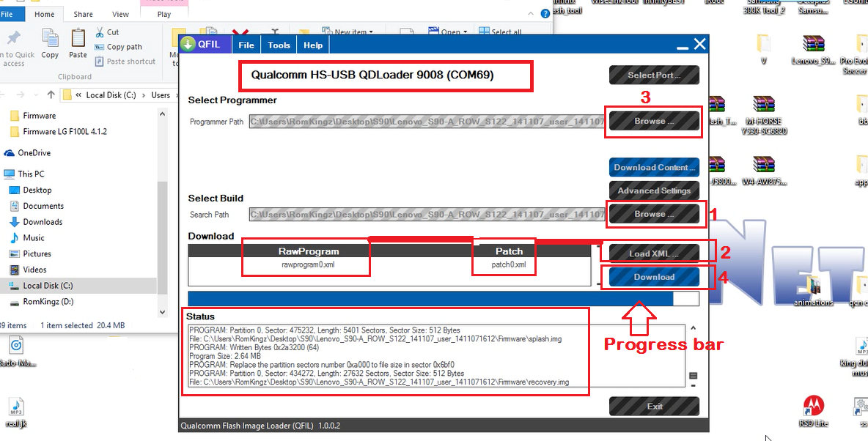Click the Programmer Path field
This screenshot has width=868, height=441.
click(427, 121)
